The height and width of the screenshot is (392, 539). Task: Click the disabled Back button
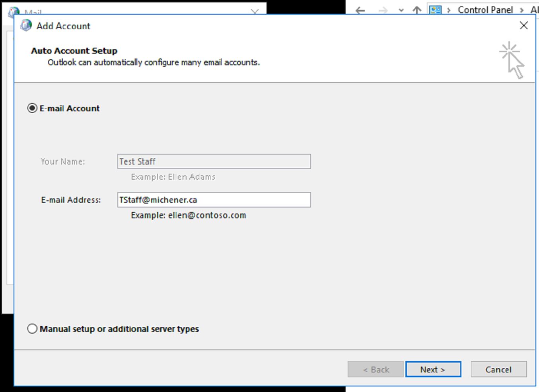point(376,369)
